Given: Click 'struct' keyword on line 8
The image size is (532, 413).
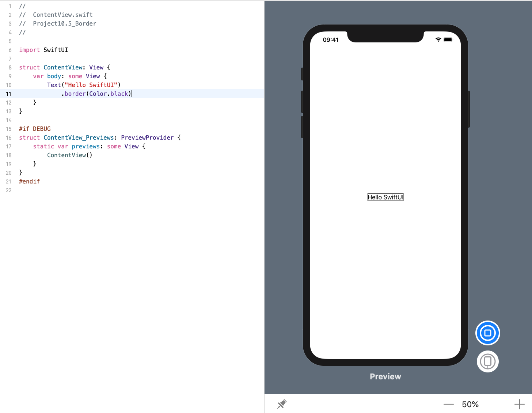Looking at the screenshot, I should pyautogui.click(x=29, y=67).
